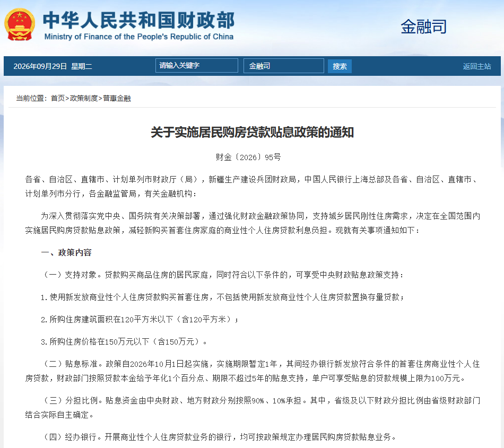Click the paragraph beginning （一）支持对象
504x448 pixels.
click(x=222, y=275)
